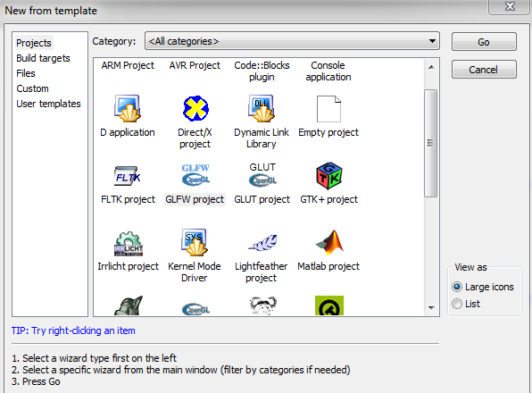Switch to Build targets wizard type
Viewport: 532px width, 393px height.
tap(43, 58)
